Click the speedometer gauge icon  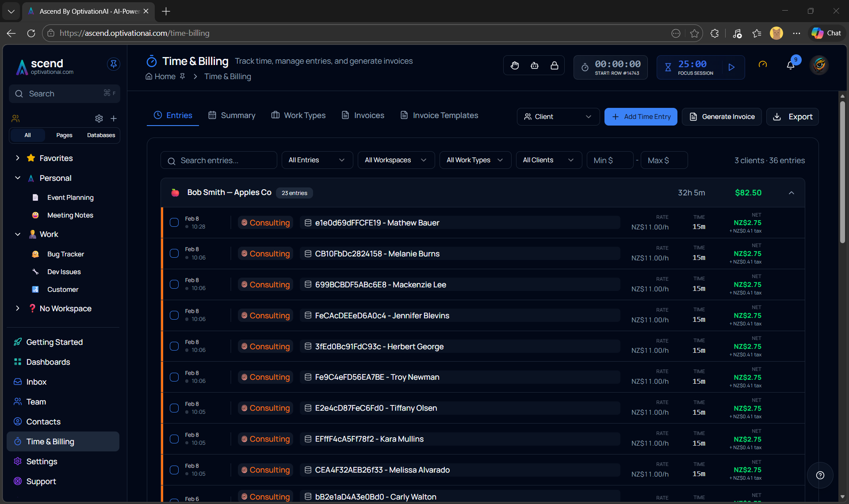click(x=763, y=65)
